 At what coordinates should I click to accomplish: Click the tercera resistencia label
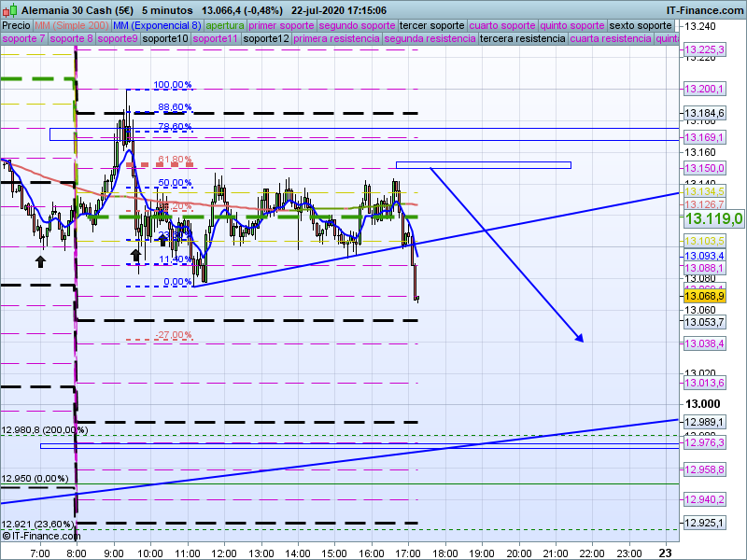coord(522,39)
